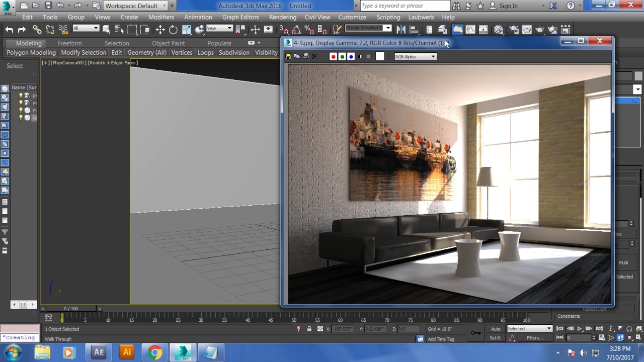Click the Mirror tool icon
Screen dimensions: 644x362
pos(401,29)
